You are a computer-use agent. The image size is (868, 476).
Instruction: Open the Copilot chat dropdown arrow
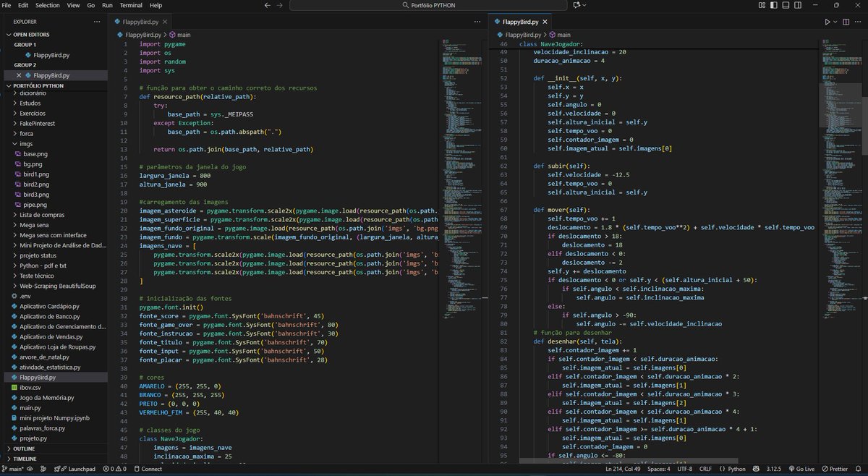click(x=584, y=5)
